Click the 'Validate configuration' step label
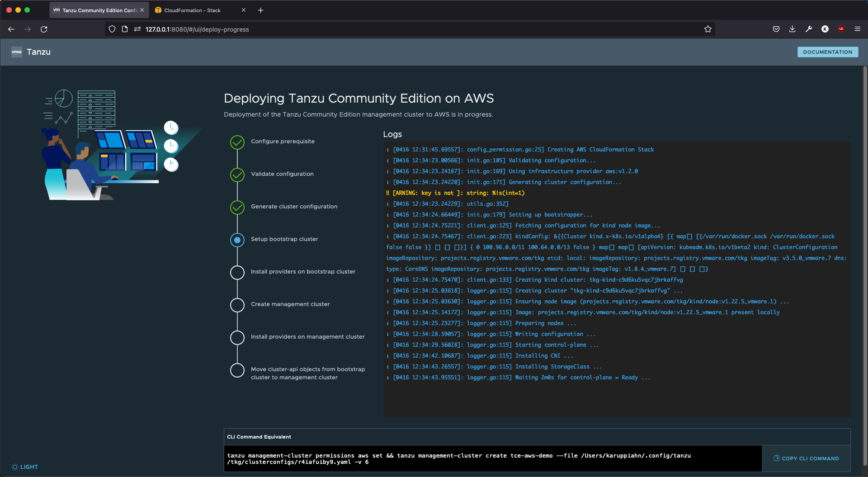 [282, 174]
